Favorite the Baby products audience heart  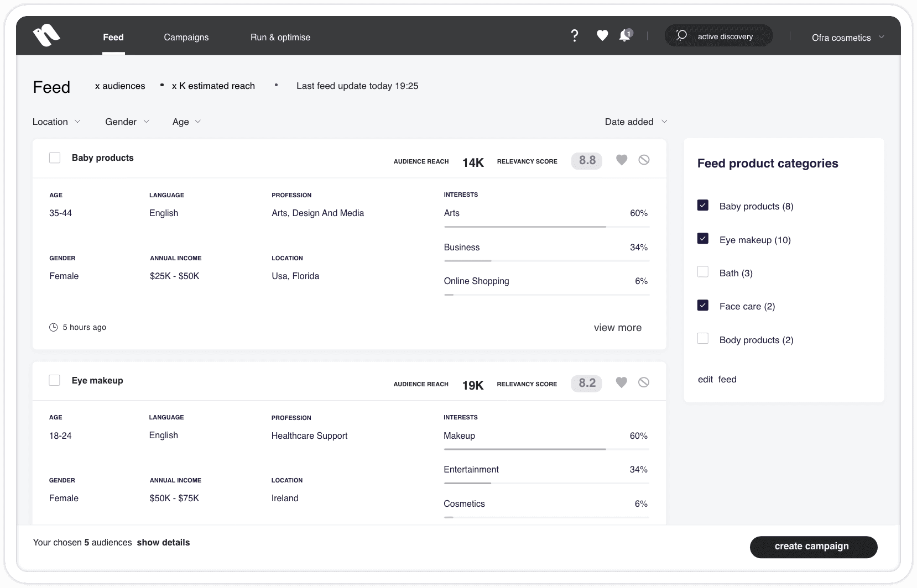point(622,160)
